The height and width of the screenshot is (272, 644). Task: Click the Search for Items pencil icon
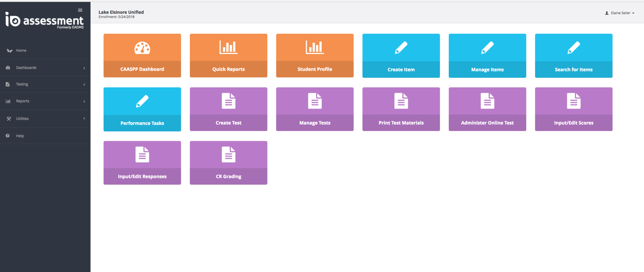coord(574,48)
